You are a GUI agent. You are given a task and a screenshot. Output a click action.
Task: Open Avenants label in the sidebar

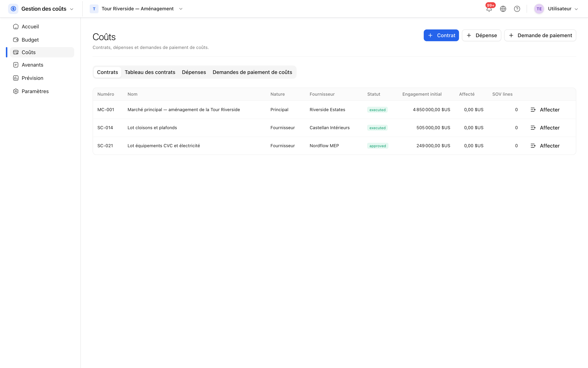point(32,65)
